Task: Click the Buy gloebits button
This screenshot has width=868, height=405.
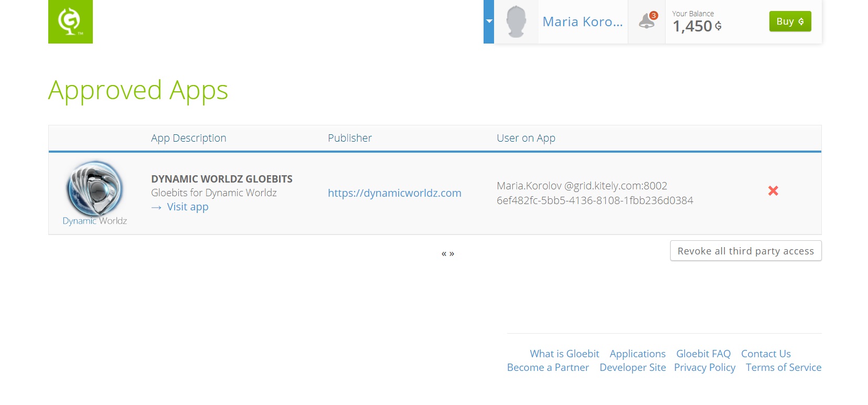Action: (790, 22)
